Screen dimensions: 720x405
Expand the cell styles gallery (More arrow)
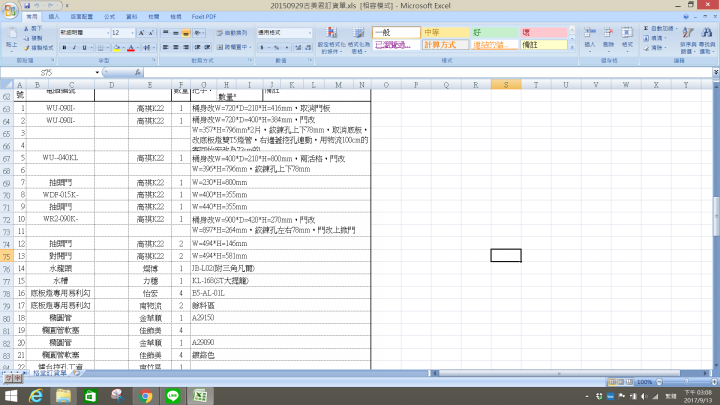572,47
